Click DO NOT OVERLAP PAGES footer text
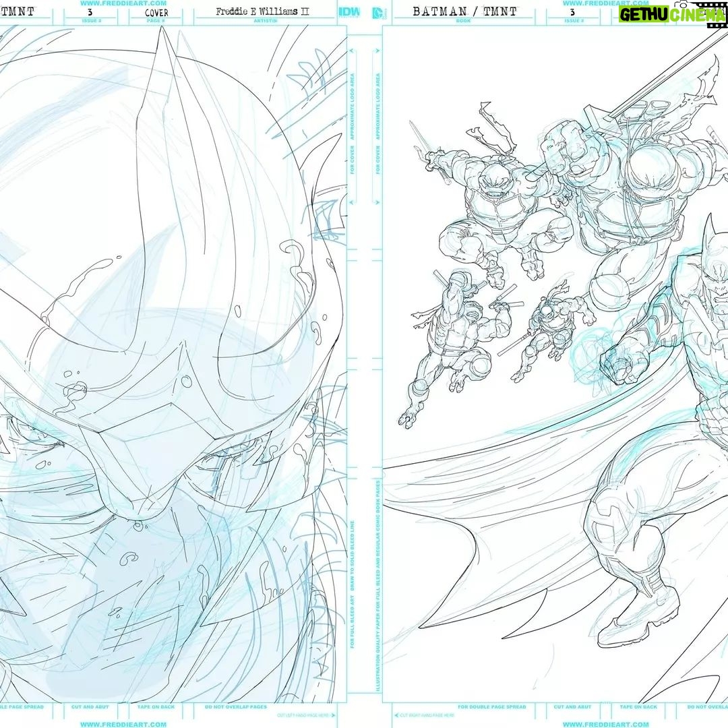 pos(236,707)
